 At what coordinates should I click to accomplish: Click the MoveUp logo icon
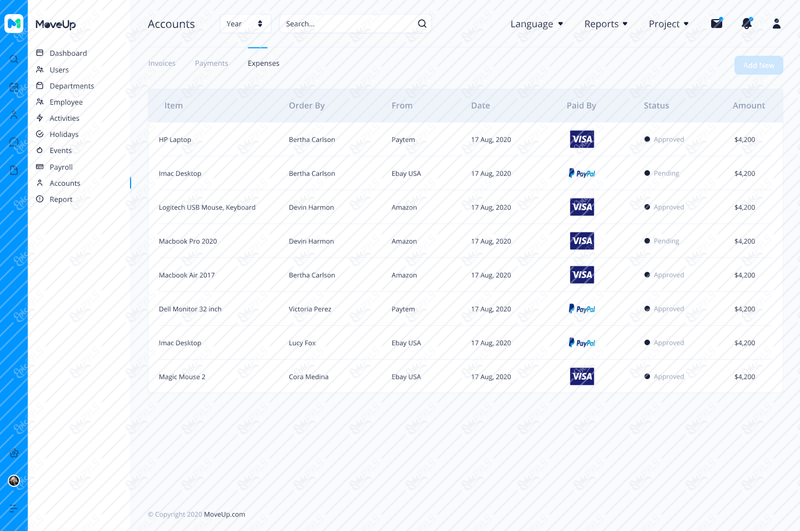tap(14, 23)
